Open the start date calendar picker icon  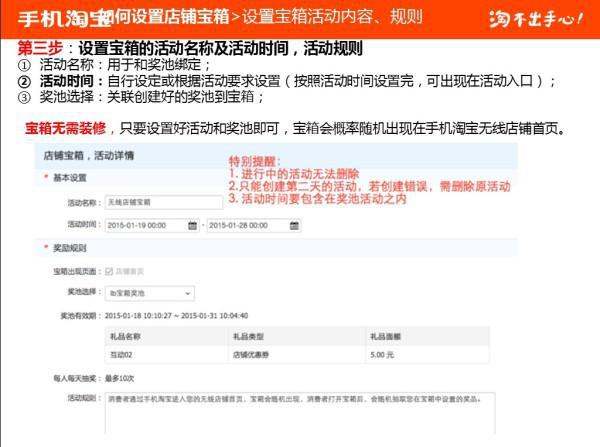(192, 225)
